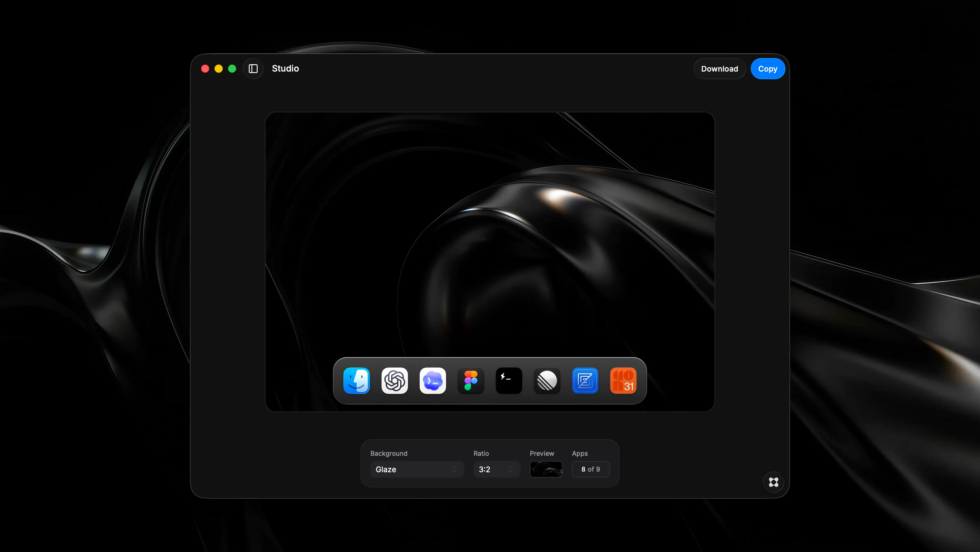Click the Studio title text
This screenshot has height=552, width=980.
tap(285, 69)
